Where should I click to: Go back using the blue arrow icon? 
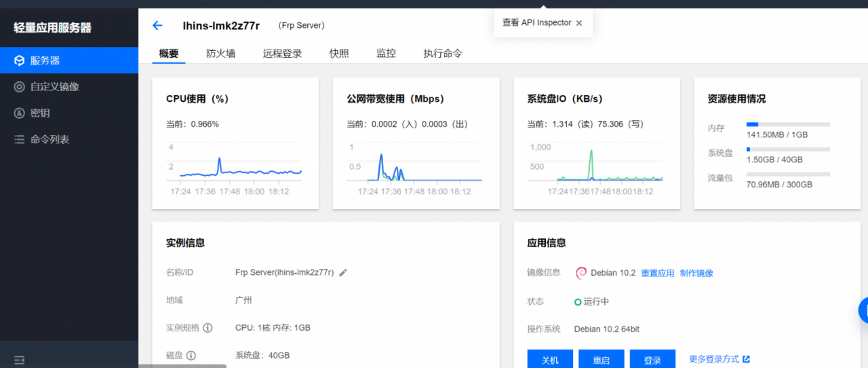(157, 25)
